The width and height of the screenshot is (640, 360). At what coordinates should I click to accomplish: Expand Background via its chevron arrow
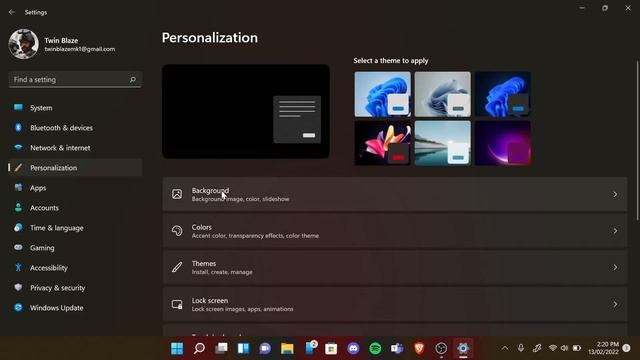tap(615, 195)
